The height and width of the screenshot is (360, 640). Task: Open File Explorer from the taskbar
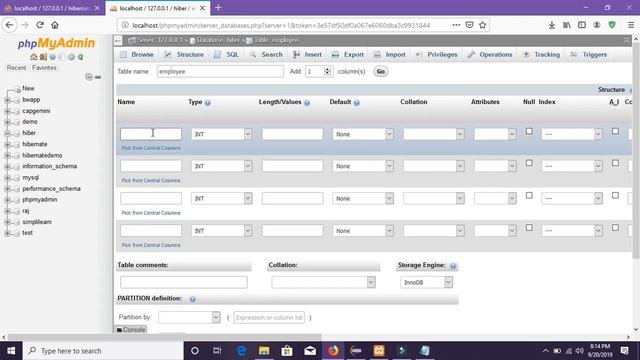coord(264,351)
